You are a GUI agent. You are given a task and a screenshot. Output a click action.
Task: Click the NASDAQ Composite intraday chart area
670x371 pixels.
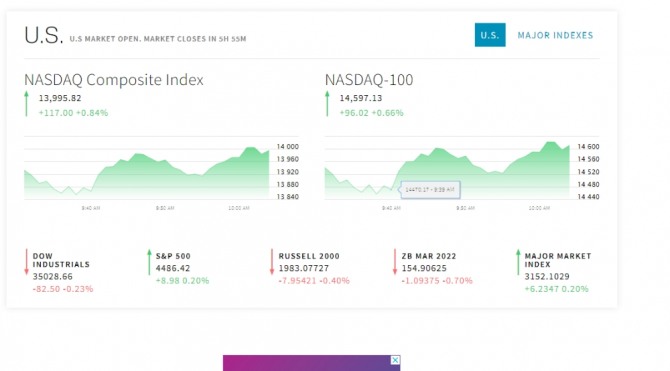(x=147, y=172)
